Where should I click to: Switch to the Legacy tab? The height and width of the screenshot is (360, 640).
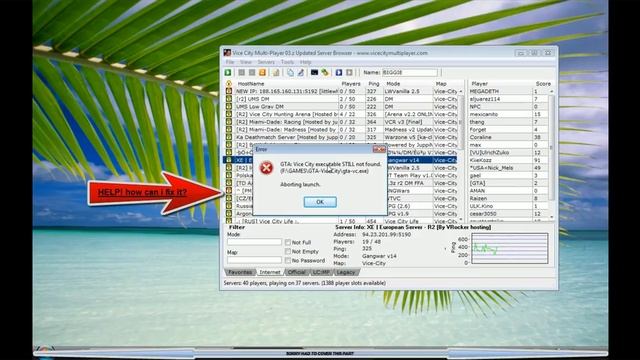click(x=346, y=272)
